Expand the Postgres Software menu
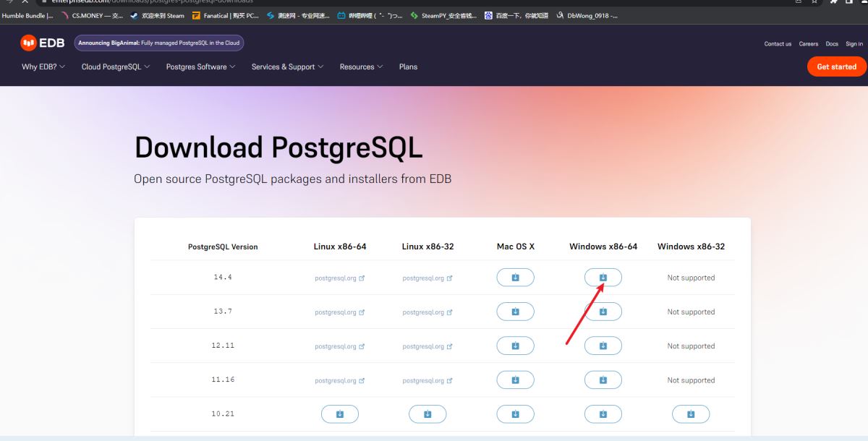The height and width of the screenshot is (441, 868). [x=201, y=67]
